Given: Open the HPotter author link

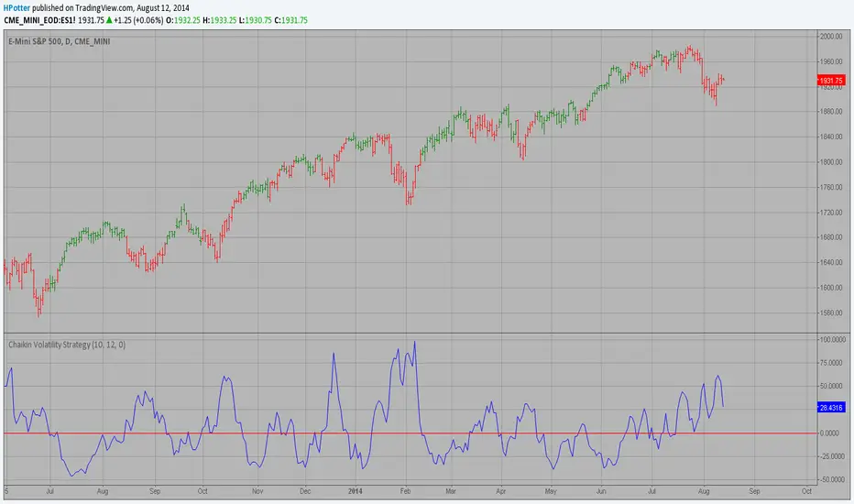Looking at the screenshot, I should pos(16,8).
